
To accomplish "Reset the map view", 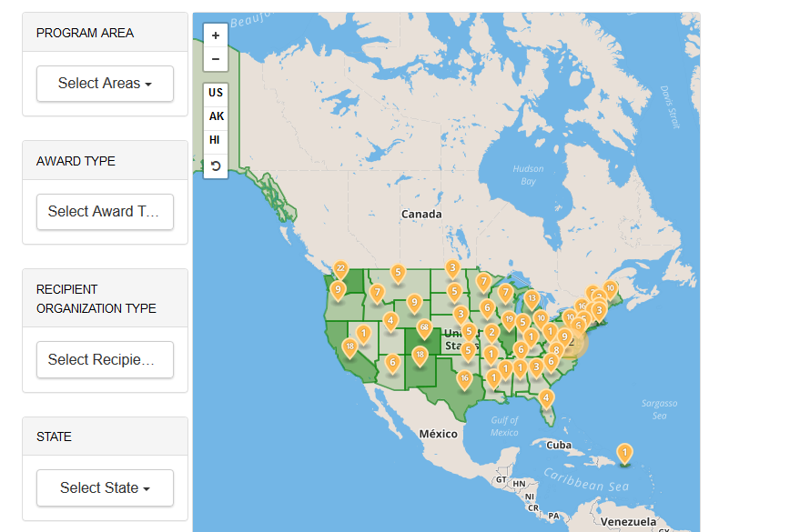I will [215, 166].
